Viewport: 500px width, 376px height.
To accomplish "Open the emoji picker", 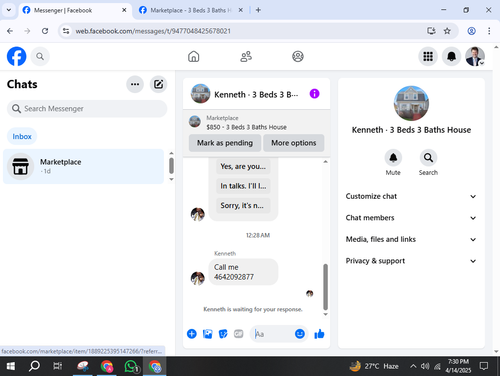I will tap(300, 334).
